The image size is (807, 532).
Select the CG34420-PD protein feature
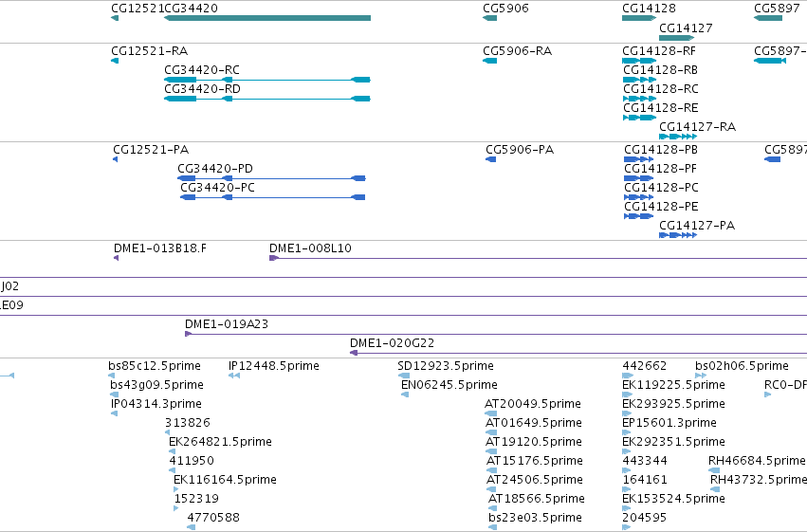pyautogui.click(x=271, y=178)
